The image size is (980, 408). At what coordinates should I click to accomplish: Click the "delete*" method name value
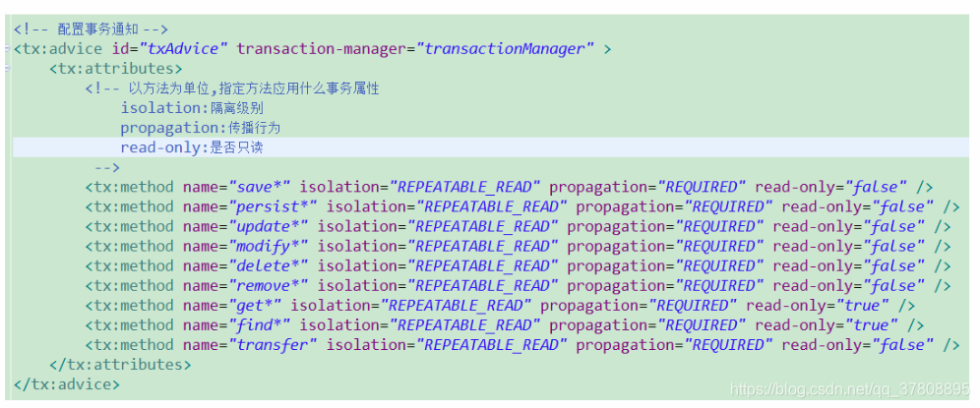click(269, 266)
